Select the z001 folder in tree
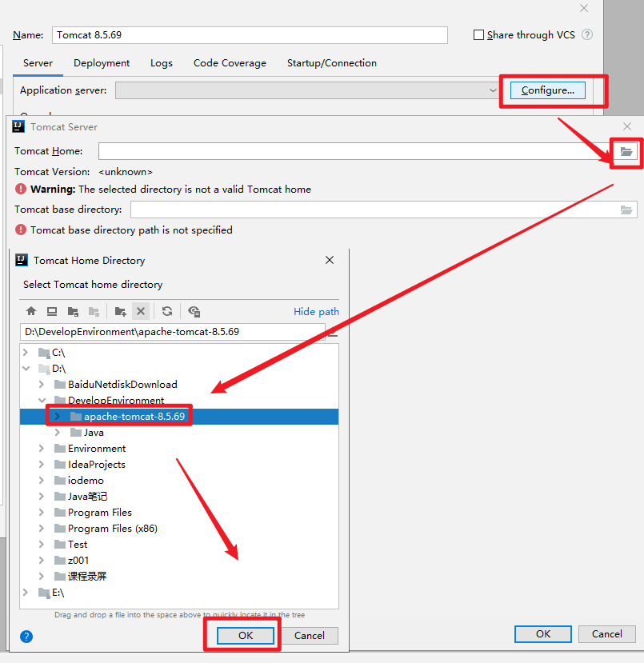 click(x=78, y=561)
